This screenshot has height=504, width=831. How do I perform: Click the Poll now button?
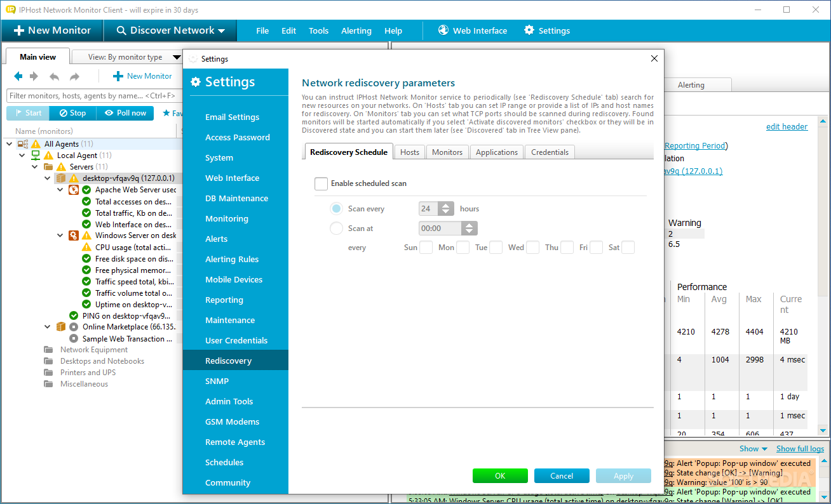pos(125,113)
